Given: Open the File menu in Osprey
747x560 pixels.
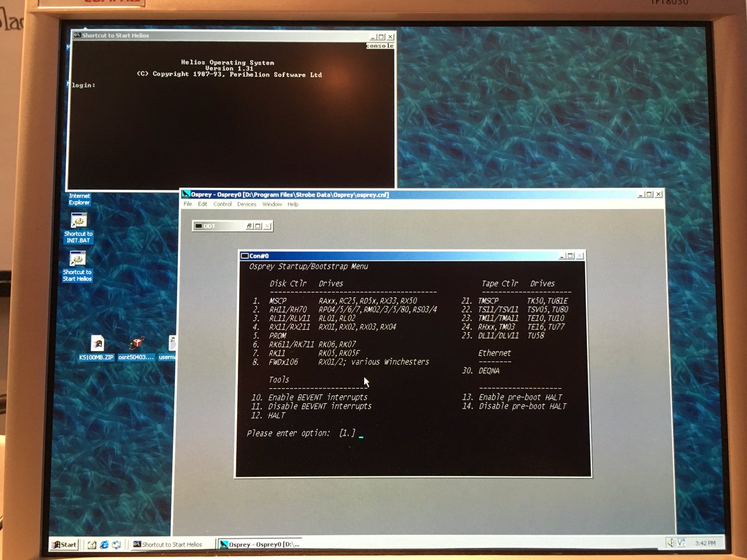Looking at the screenshot, I should (187, 204).
